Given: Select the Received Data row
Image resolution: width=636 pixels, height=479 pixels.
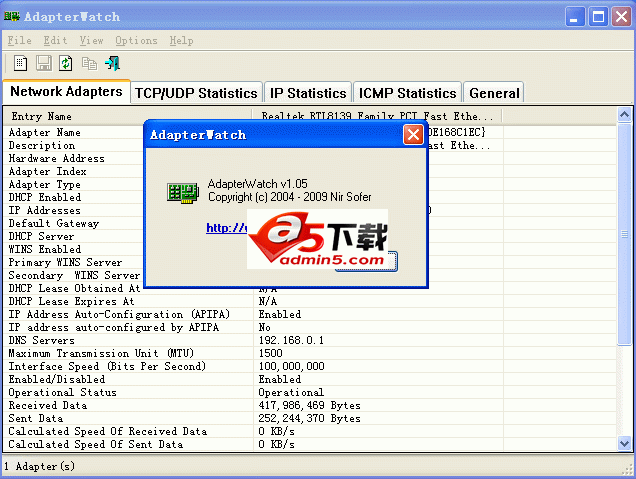Looking at the screenshot, I should point(310,405).
